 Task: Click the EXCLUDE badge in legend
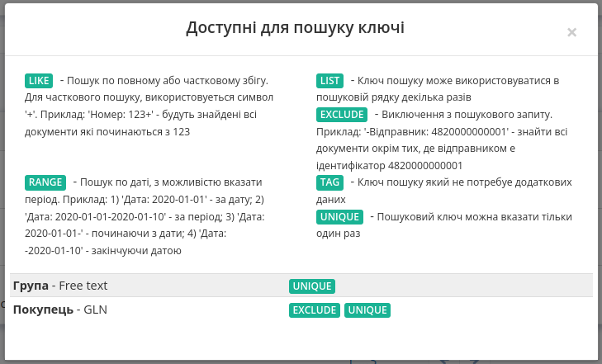pyautogui.click(x=342, y=115)
